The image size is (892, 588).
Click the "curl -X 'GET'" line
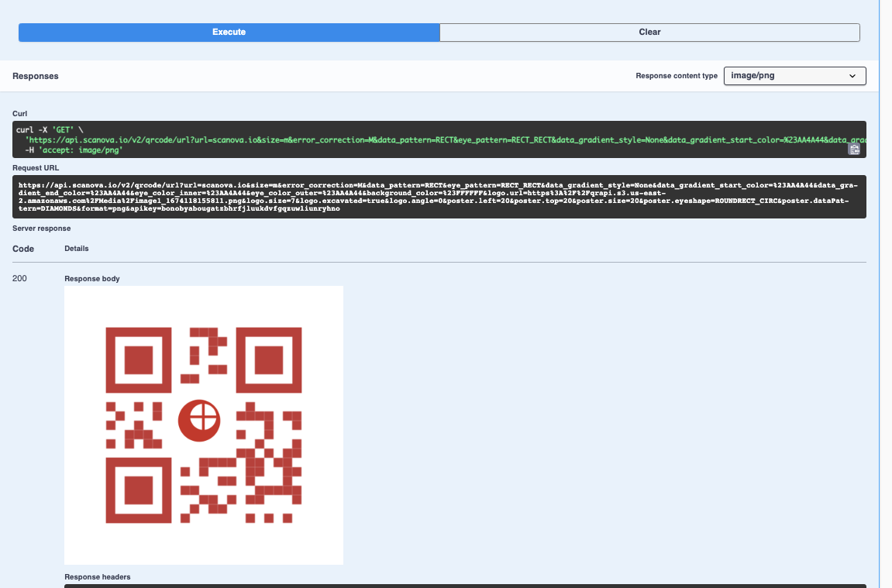point(50,129)
